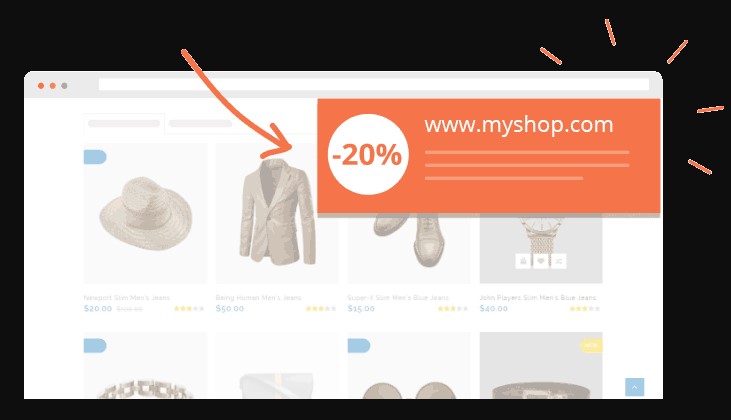Image resolution: width=731 pixels, height=420 pixels.
Task: Click the belt product thumbnail
Action: pyautogui.click(x=541, y=365)
